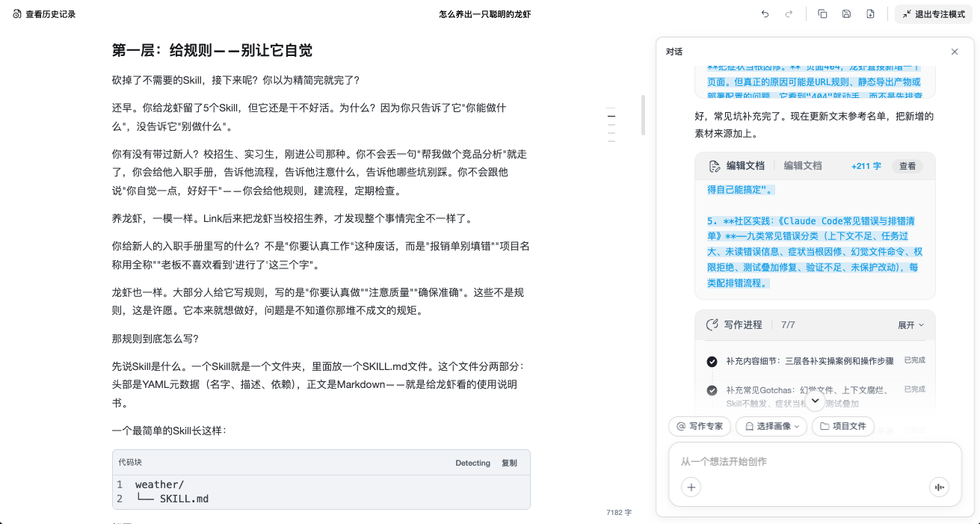Click the 代码块 label of the code block
The width and height of the screenshot is (980, 524).
click(x=130, y=463)
